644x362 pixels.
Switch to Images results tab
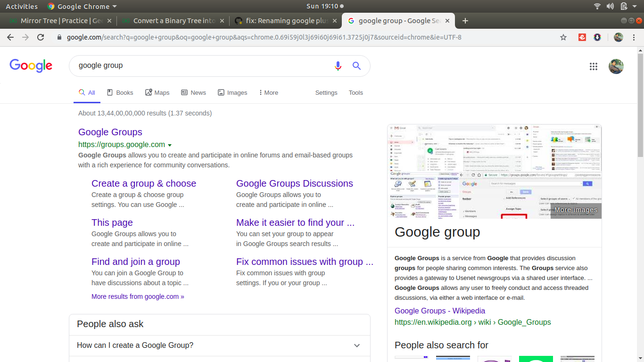pyautogui.click(x=232, y=93)
